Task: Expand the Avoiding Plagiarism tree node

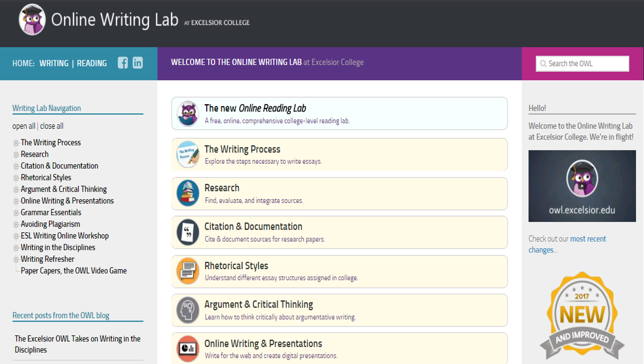Action: (x=16, y=225)
